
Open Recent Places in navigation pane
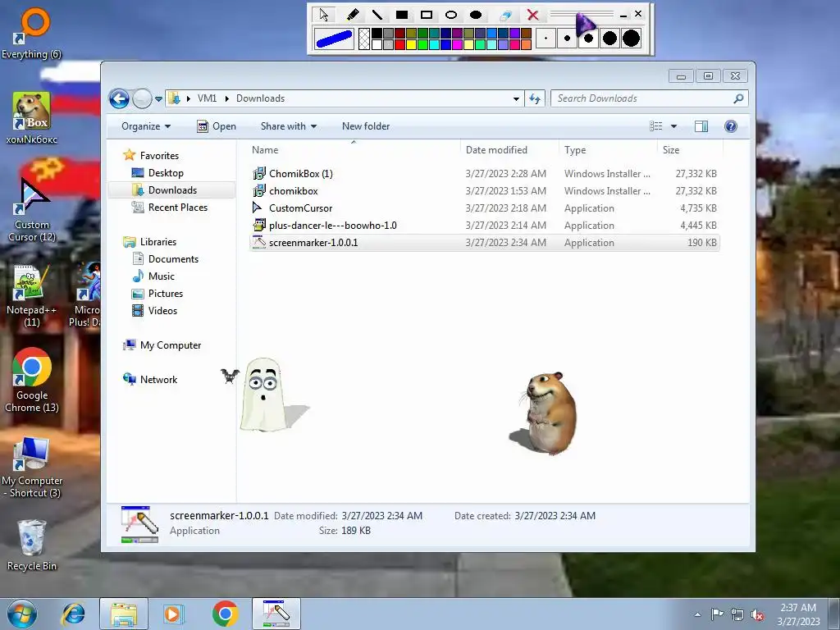pos(177,208)
